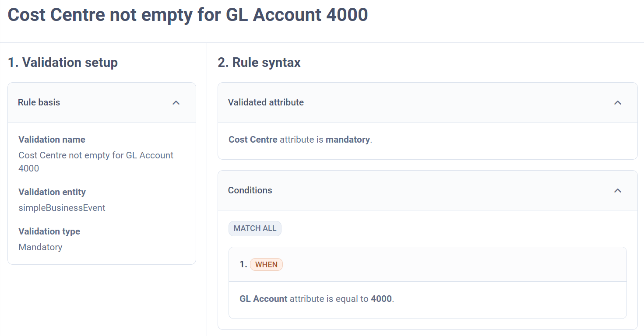
Task: Click the Validation name label
Action: 52,140
